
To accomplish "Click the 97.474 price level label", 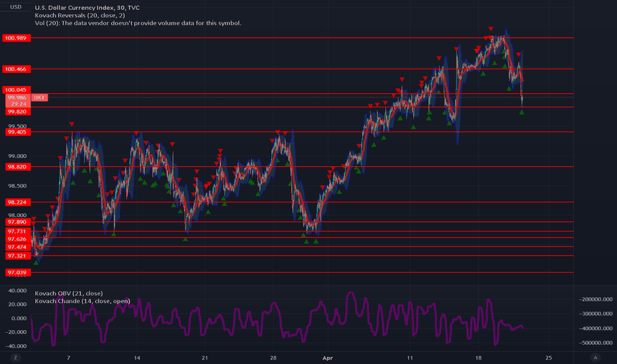I will point(18,247).
